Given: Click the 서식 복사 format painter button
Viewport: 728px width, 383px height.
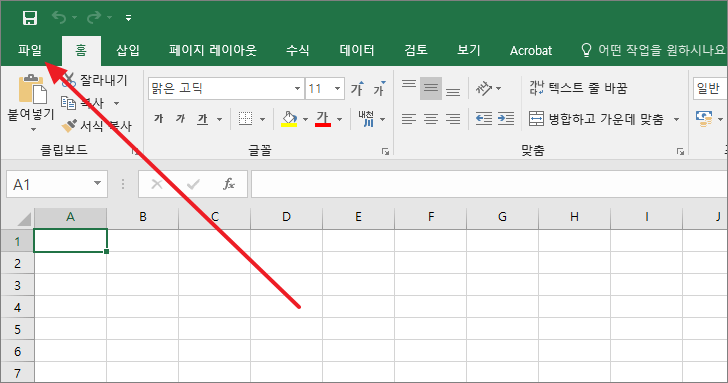Looking at the screenshot, I should coord(97,125).
